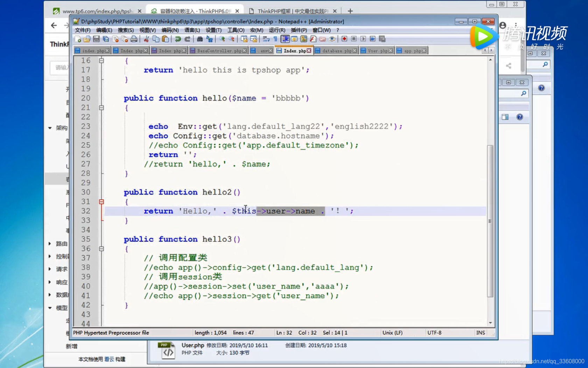Undo the last edit with the green arrow
The width and height of the screenshot is (588, 368).
pos(178,39)
